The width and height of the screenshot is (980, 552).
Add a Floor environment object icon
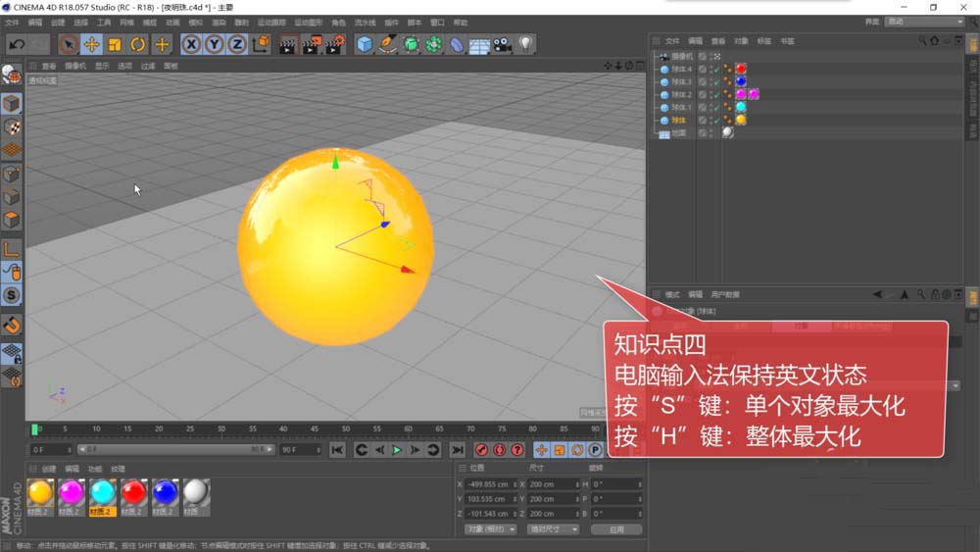click(x=479, y=45)
